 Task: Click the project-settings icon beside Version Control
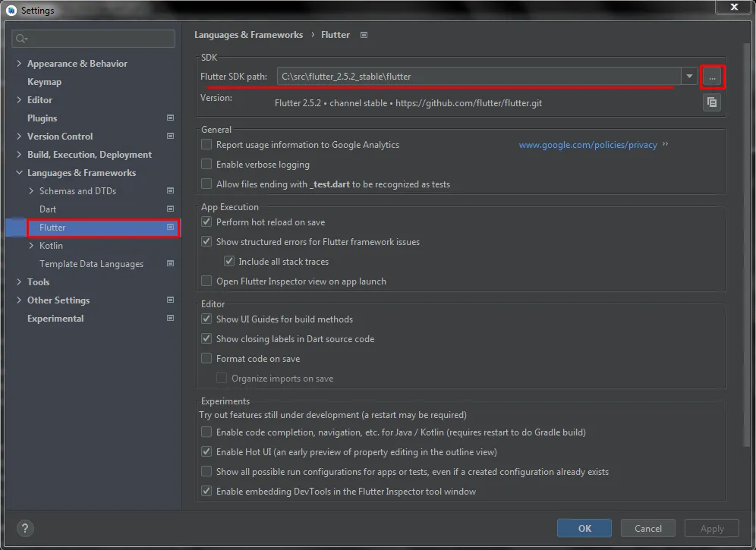(170, 136)
